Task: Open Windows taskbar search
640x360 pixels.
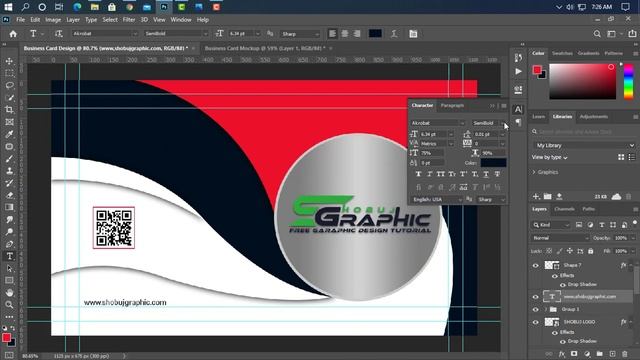Action: click(25, 7)
